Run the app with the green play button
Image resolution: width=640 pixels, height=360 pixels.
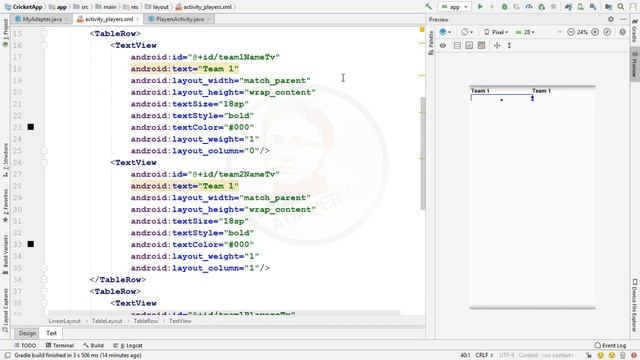tap(480, 7)
